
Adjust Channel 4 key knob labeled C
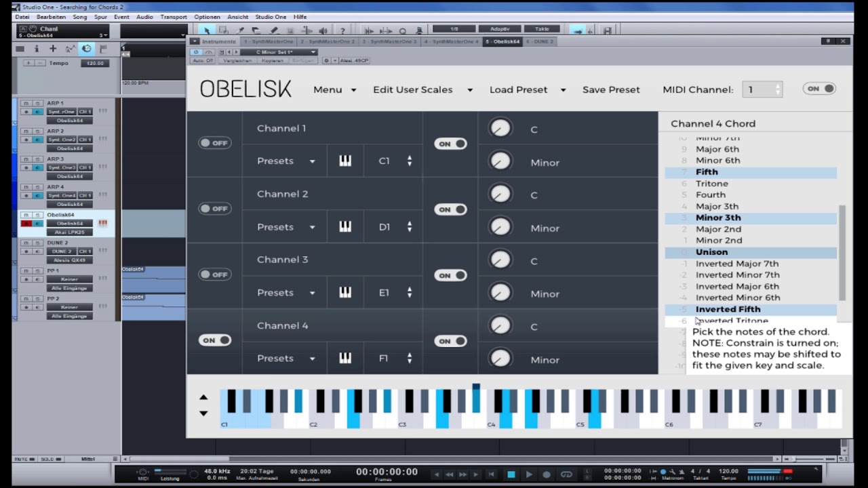(500, 325)
